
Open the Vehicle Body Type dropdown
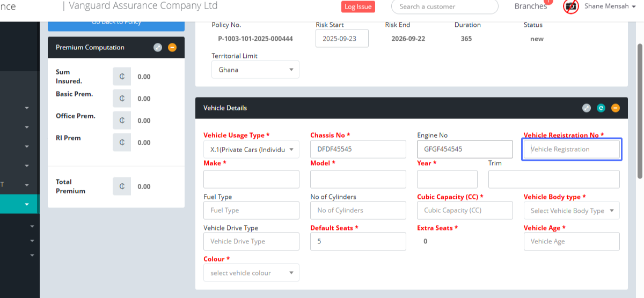tap(572, 211)
